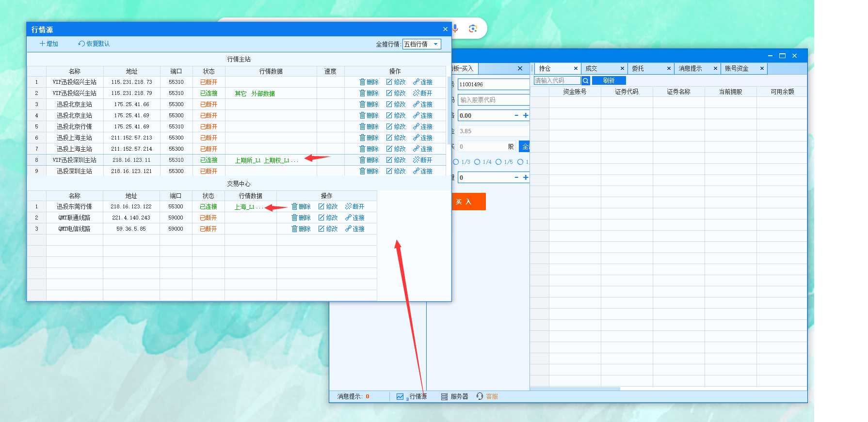The width and height of the screenshot is (868, 422).
Task: Connect 迅投北京主站 row 3
Action: point(423,104)
